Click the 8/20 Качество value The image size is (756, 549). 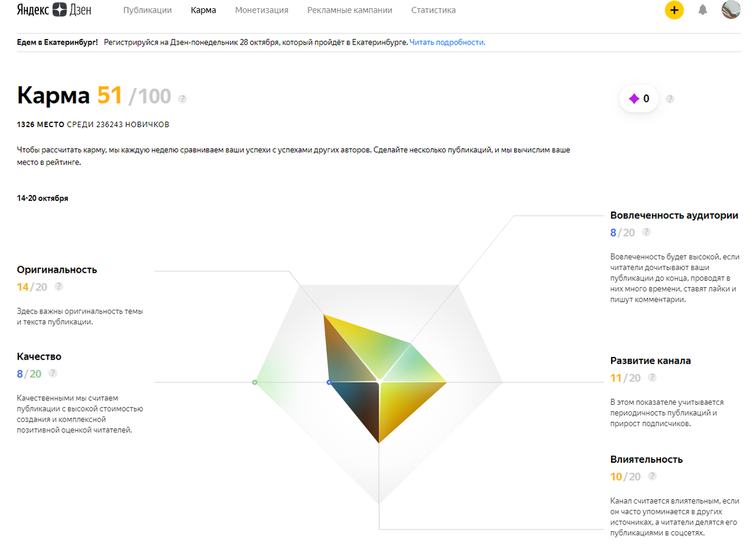pos(29,373)
